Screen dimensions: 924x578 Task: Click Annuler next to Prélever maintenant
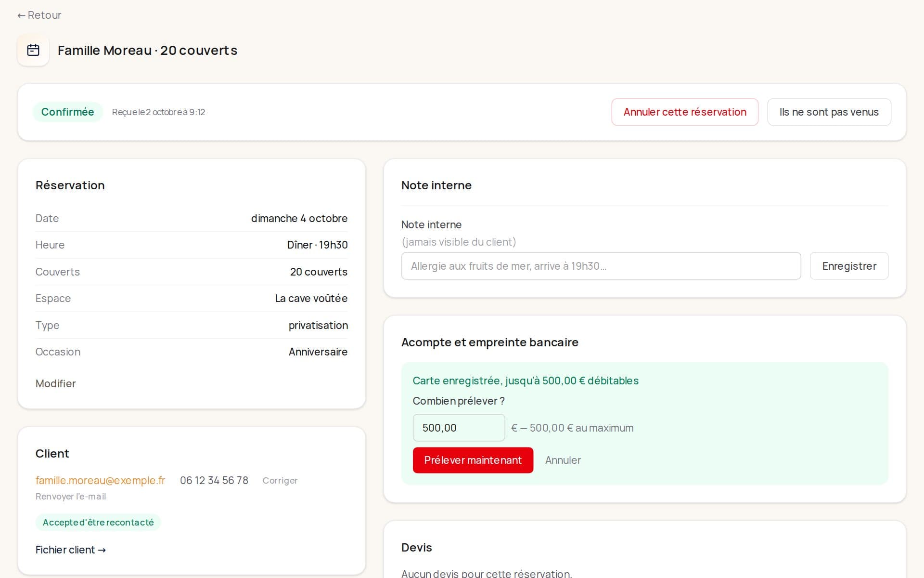(x=563, y=460)
